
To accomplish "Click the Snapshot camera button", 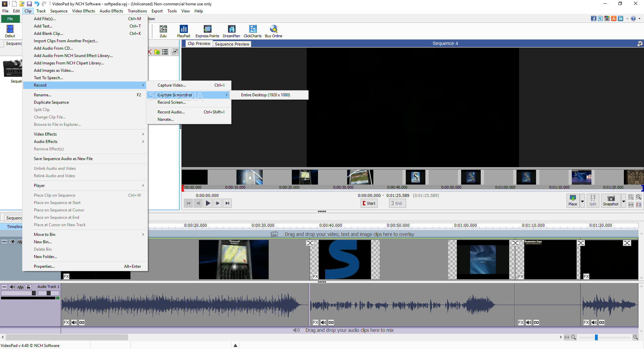I will pos(611,201).
